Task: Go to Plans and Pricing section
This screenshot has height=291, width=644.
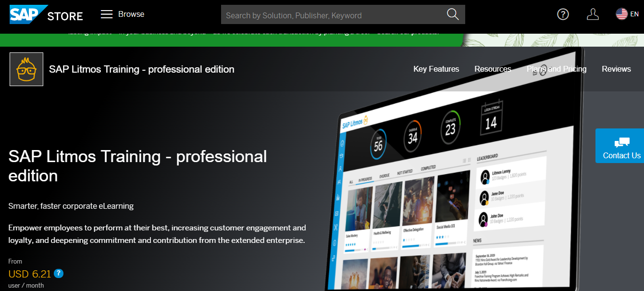Action: point(557,69)
